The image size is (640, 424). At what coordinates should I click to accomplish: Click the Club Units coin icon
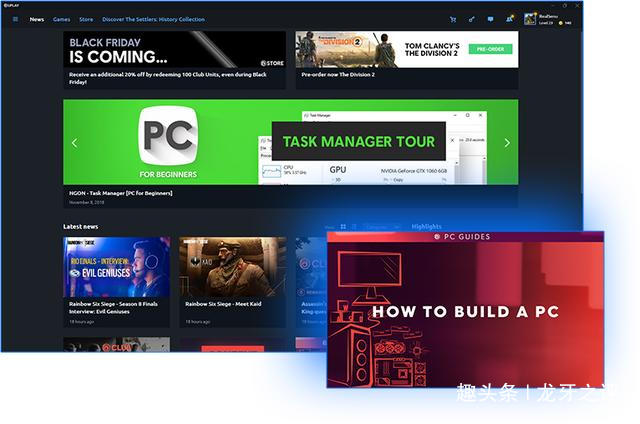[x=560, y=23]
